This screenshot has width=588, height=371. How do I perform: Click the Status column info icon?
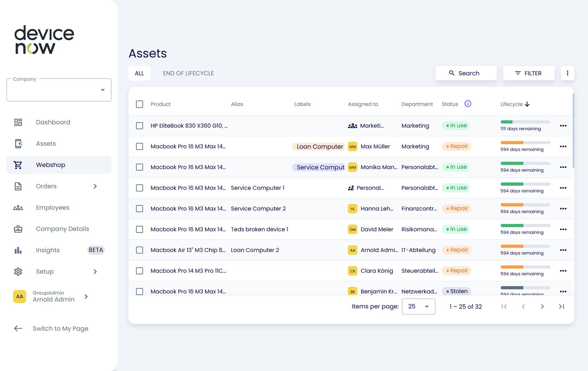468,104
